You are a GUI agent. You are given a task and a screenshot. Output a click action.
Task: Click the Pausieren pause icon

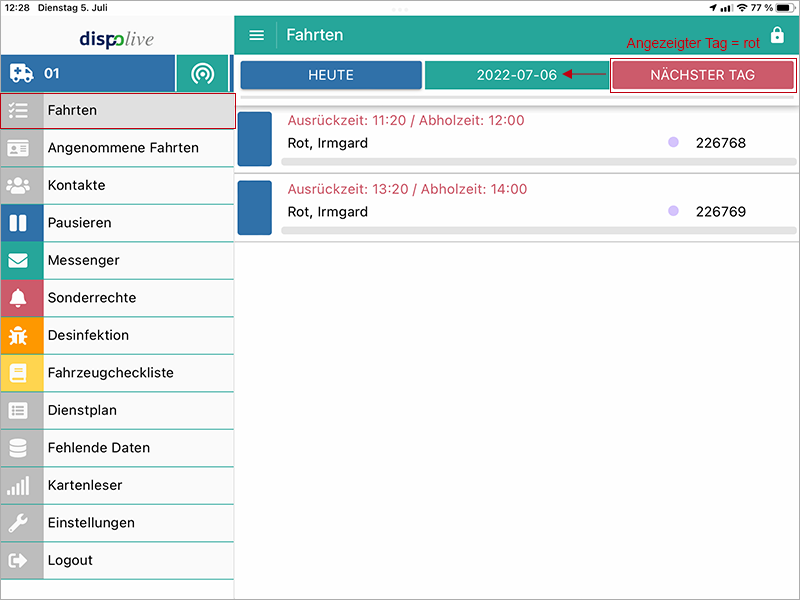coord(18,223)
